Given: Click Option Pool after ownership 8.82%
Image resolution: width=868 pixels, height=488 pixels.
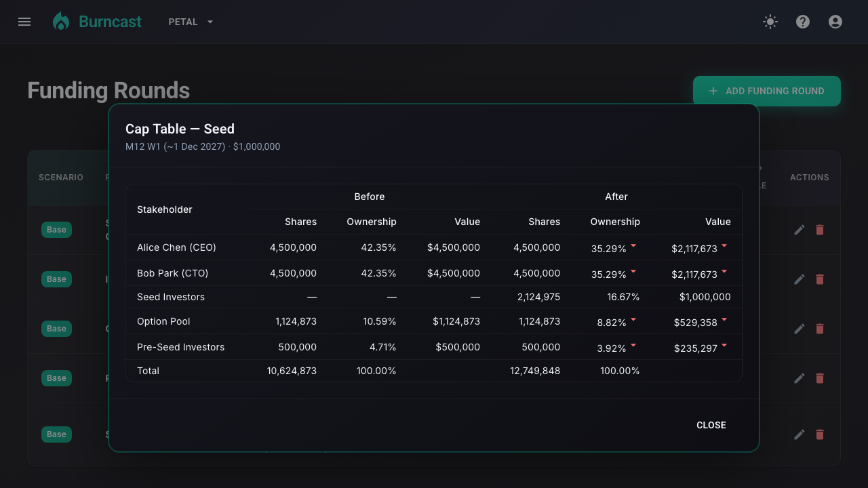Looking at the screenshot, I should pos(612,323).
